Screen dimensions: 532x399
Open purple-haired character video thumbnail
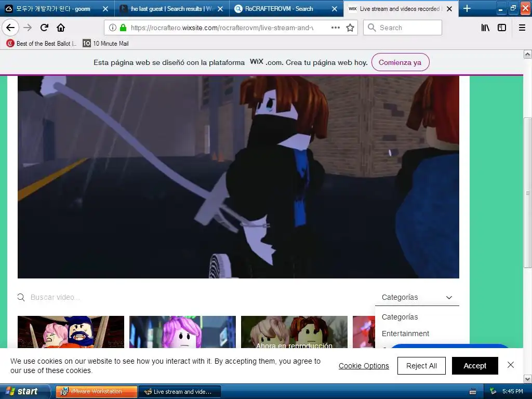(x=182, y=332)
